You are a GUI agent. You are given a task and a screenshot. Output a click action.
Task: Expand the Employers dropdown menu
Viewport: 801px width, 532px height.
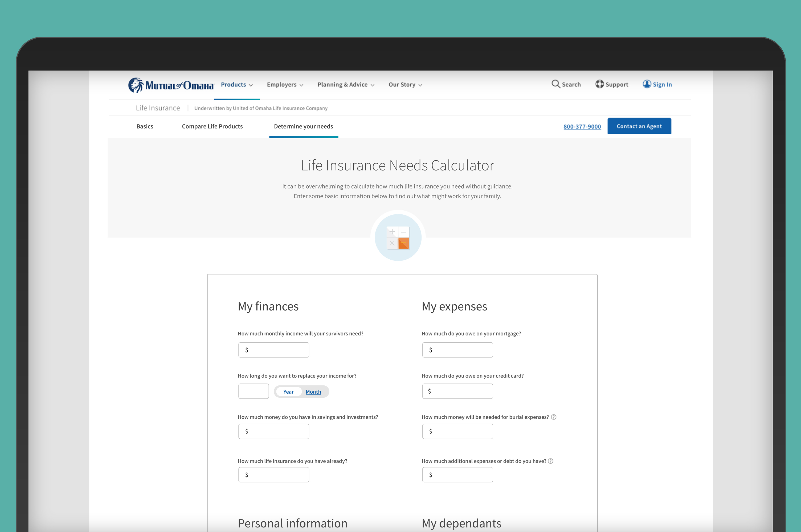coord(285,85)
